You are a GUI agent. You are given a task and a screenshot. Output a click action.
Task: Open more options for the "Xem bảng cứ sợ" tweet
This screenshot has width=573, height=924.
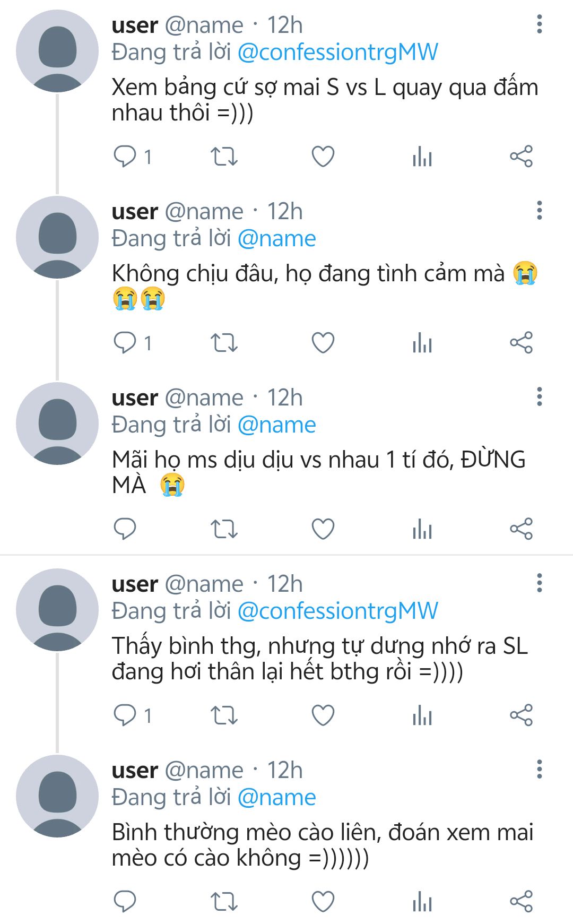(x=540, y=24)
